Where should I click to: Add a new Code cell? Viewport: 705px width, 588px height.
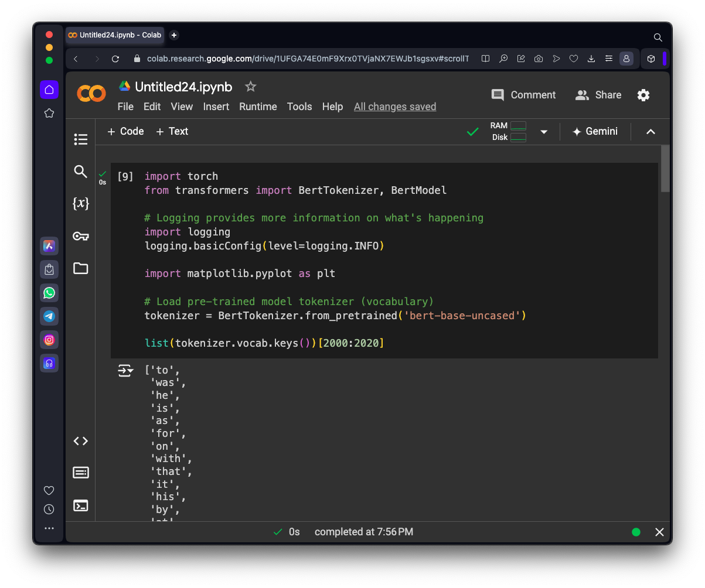(125, 131)
